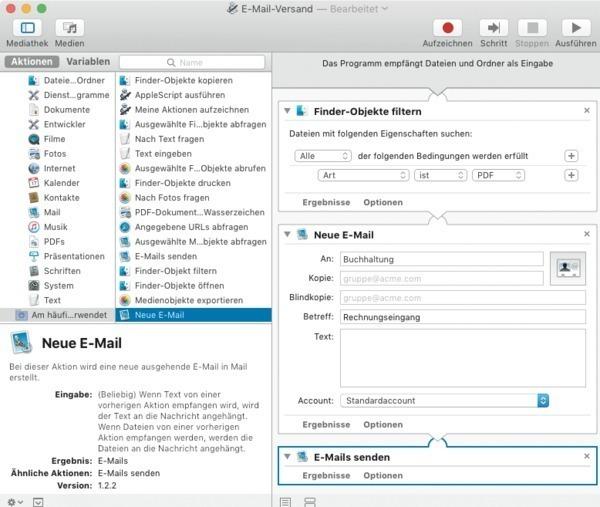Switch to the Aktionen tab
This screenshot has width=600, height=507.
pyautogui.click(x=32, y=62)
